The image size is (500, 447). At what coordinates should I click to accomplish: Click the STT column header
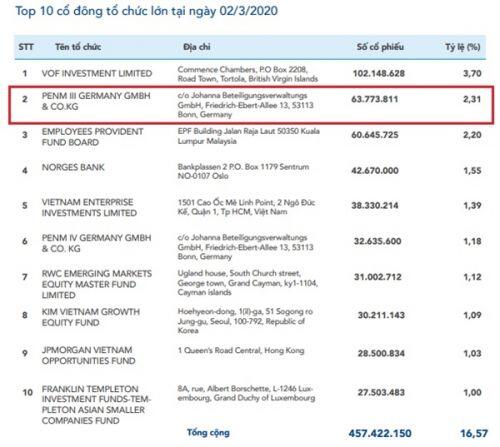point(26,47)
